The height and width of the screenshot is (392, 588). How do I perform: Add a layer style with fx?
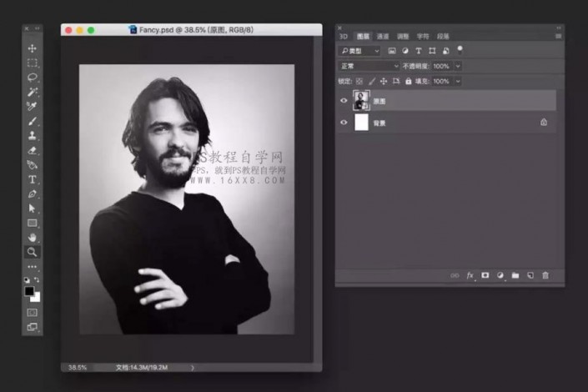pos(470,276)
